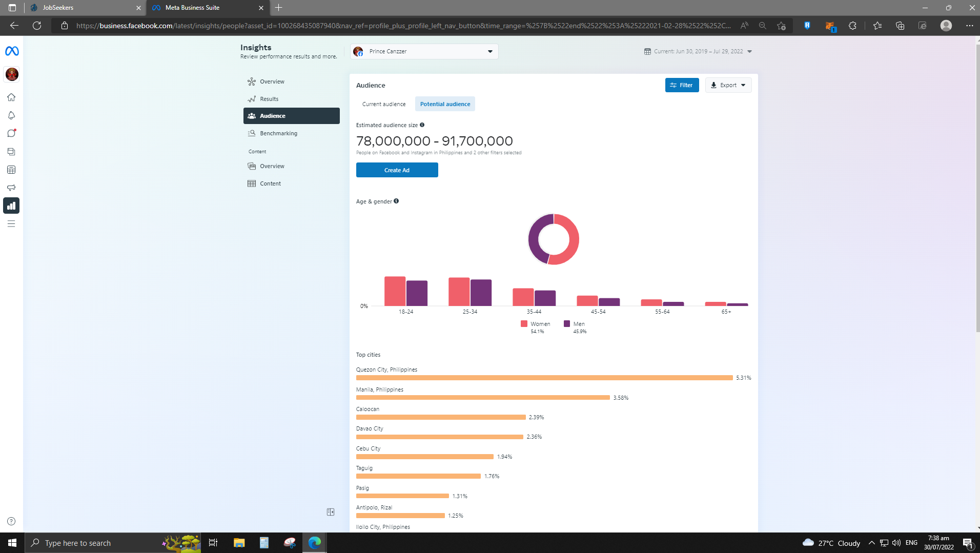The width and height of the screenshot is (980, 553).
Task: Open the All tools hamburger icon
Action: point(11,223)
